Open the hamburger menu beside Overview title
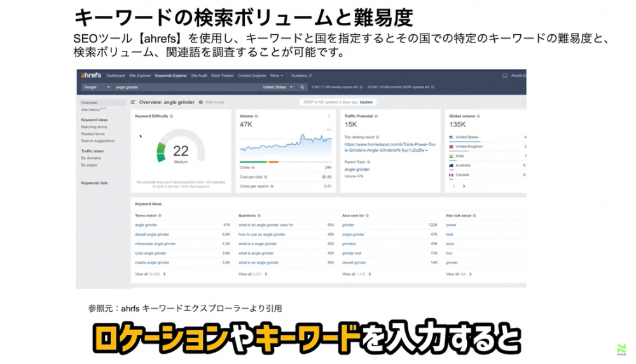 pos(133,102)
